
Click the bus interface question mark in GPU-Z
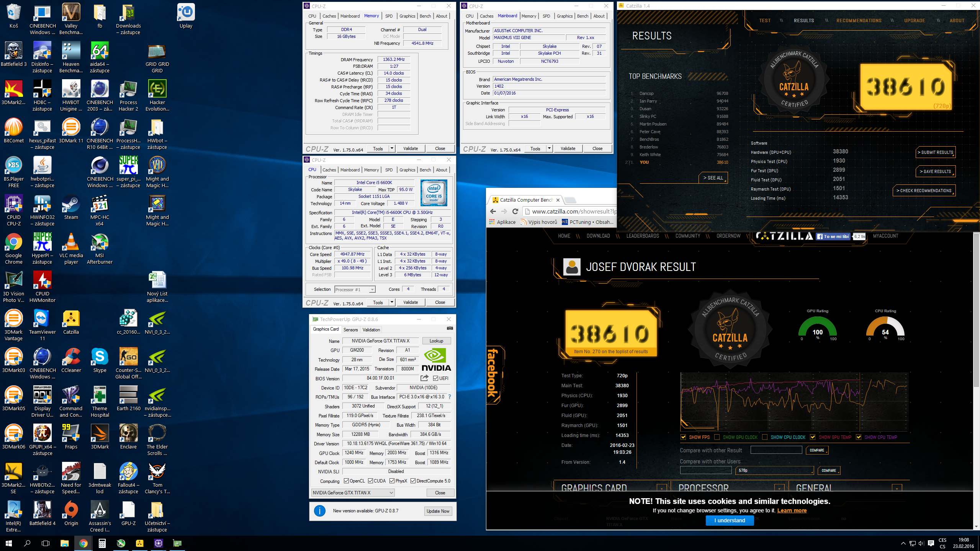[x=450, y=397]
